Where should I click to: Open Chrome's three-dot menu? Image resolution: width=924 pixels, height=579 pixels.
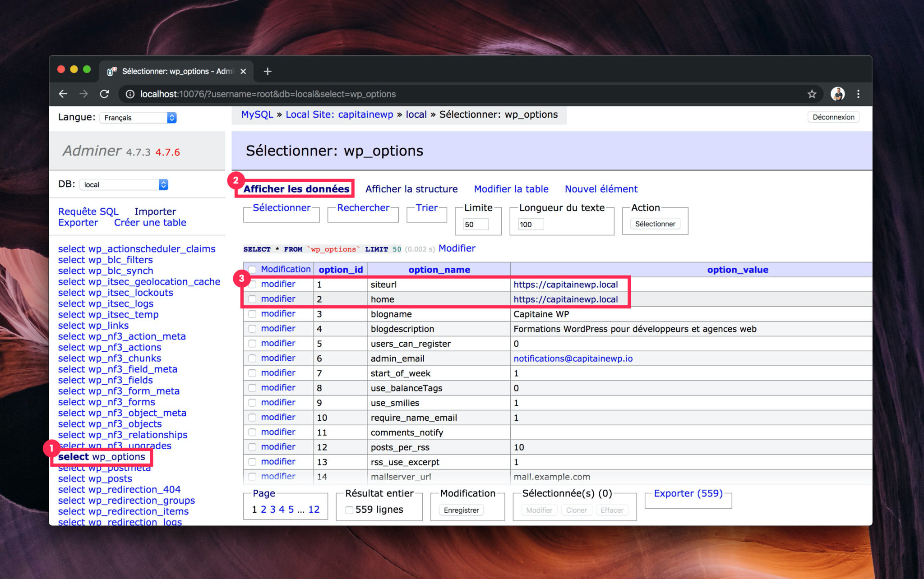point(859,94)
